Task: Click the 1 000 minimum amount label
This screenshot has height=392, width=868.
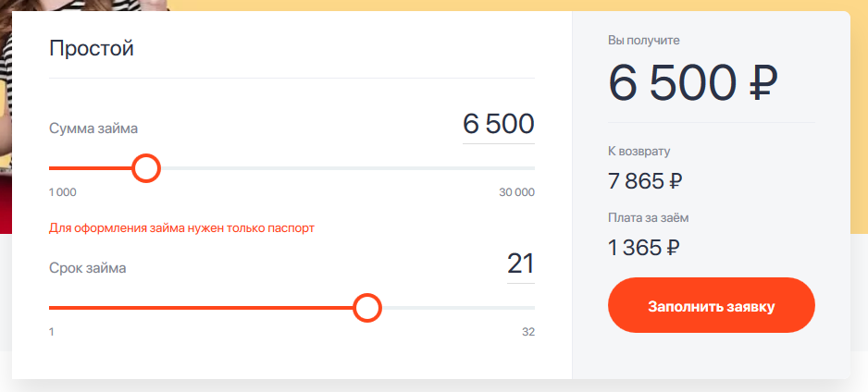Action: 63,192
